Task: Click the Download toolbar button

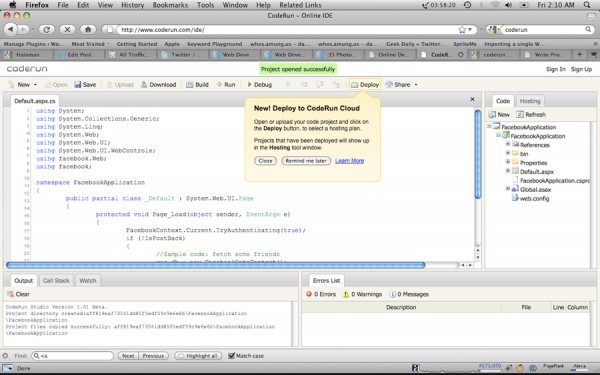Action: tap(158, 85)
